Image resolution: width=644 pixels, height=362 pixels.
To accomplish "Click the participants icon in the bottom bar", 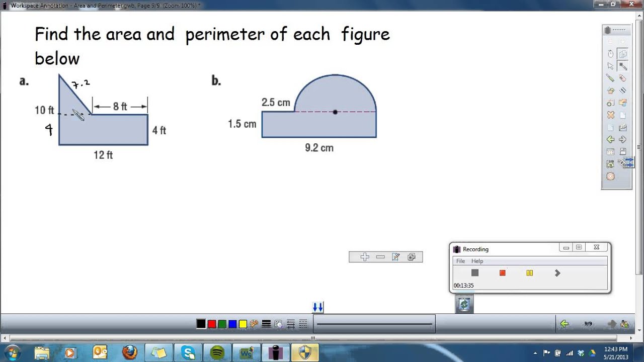I will point(624,324).
